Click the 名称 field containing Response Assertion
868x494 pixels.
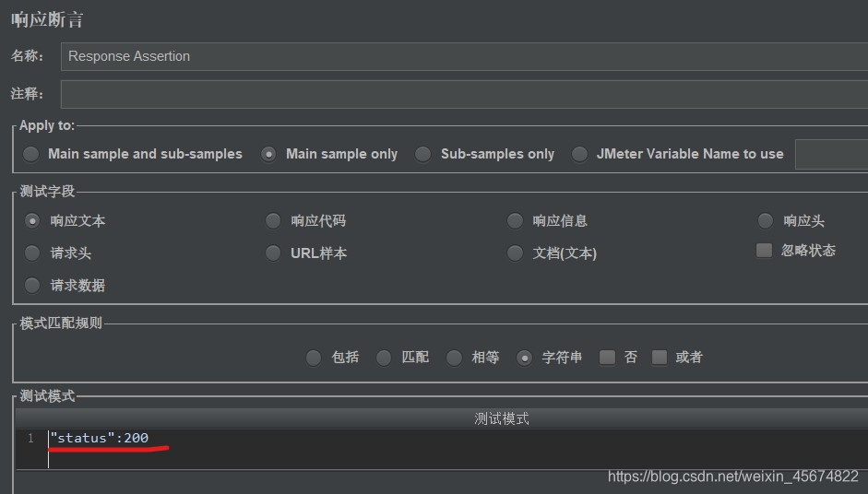pos(464,56)
